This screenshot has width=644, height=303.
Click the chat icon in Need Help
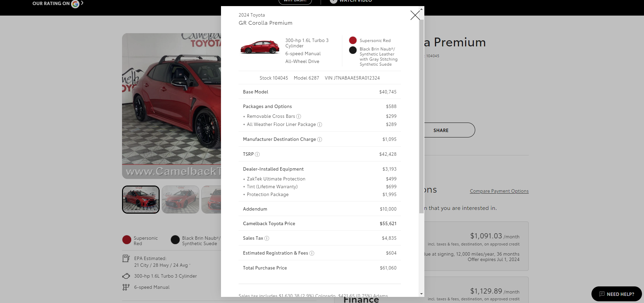pos(602,294)
